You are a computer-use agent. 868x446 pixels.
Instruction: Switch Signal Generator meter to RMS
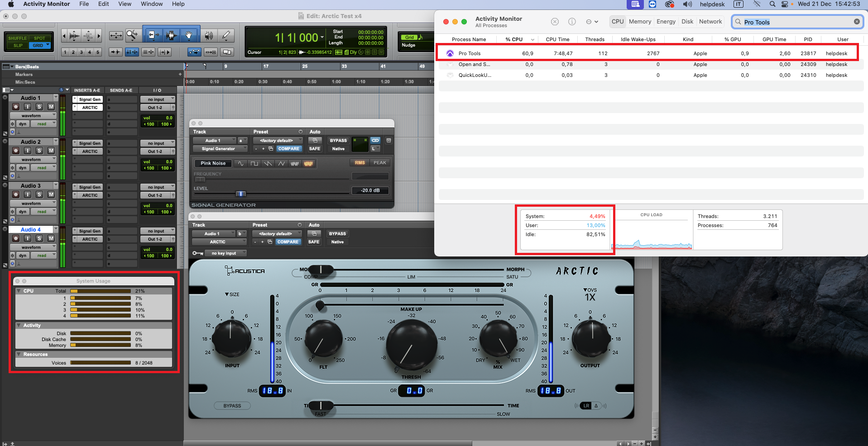coord(360,163)
